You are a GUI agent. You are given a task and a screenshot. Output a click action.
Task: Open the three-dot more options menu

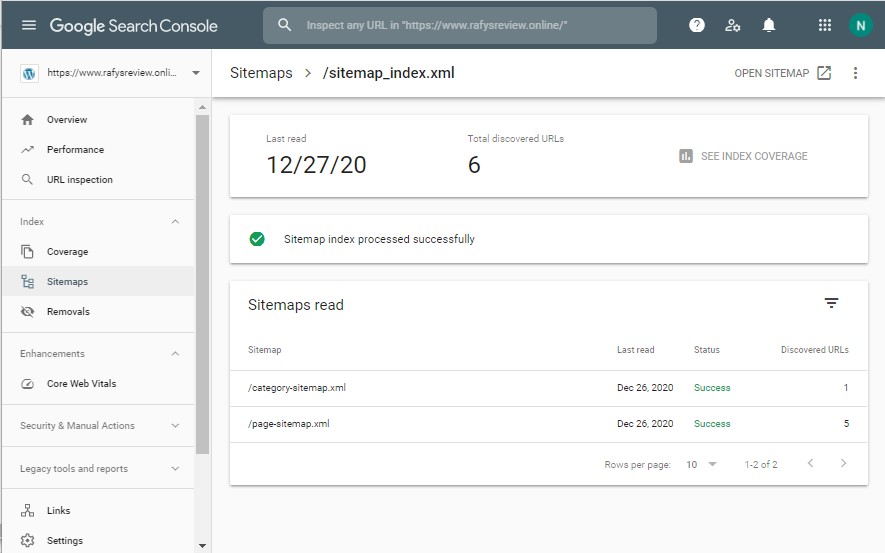click(855, 73)
